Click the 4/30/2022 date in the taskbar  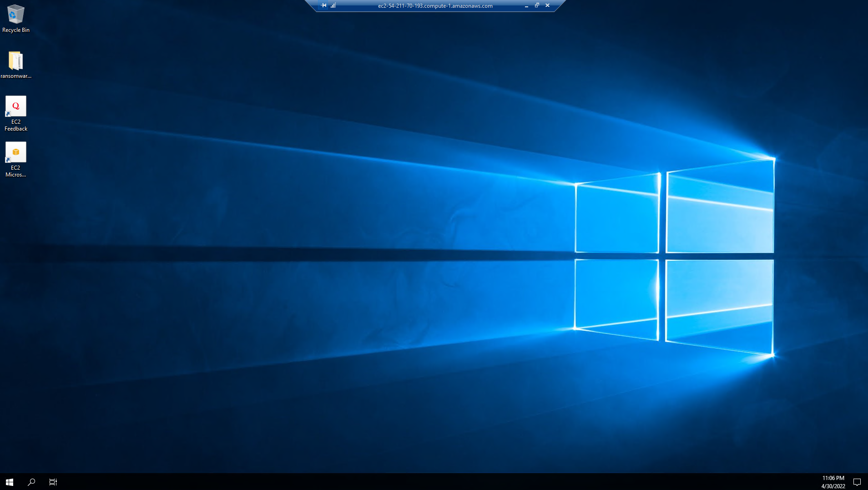click(833, 486)
